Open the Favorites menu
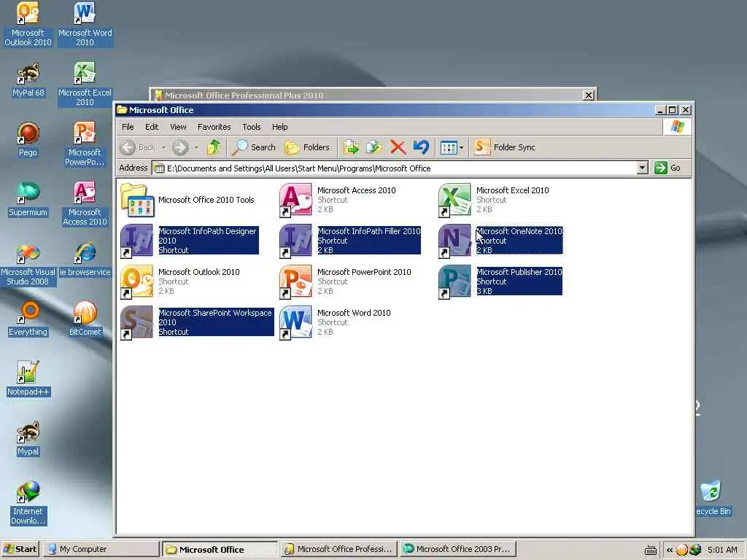Screen dimensions: 747x560 [x=214, y=127]
